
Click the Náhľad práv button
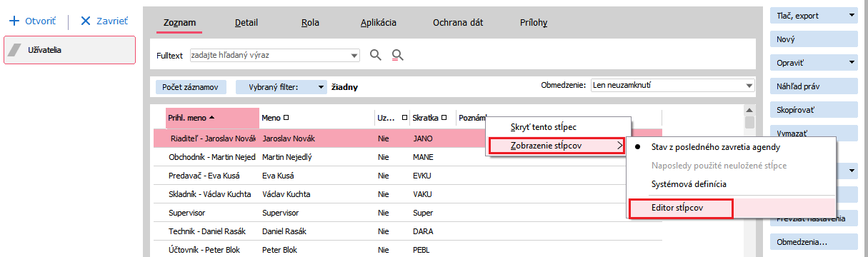pyautogui.click(x=814, y=86)
